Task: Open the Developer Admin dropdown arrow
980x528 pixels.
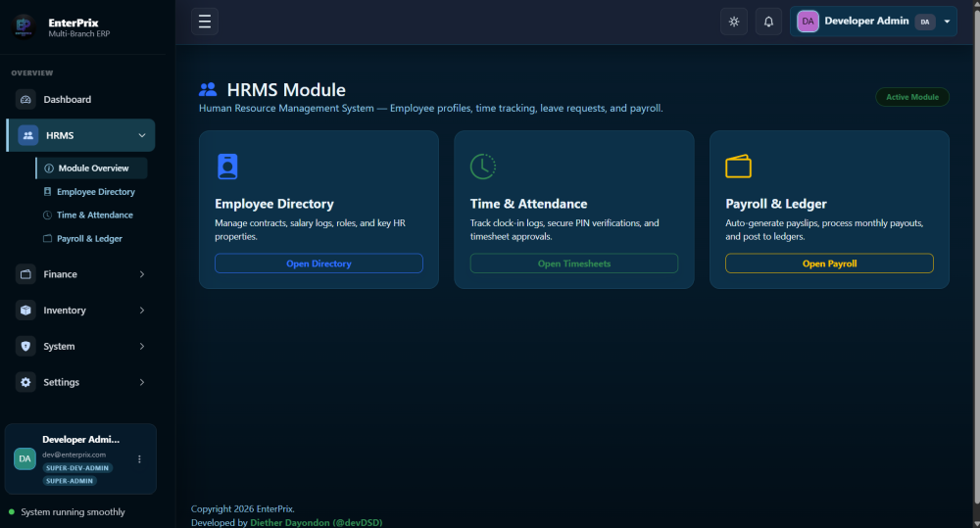Action: [x=947, y=22]
